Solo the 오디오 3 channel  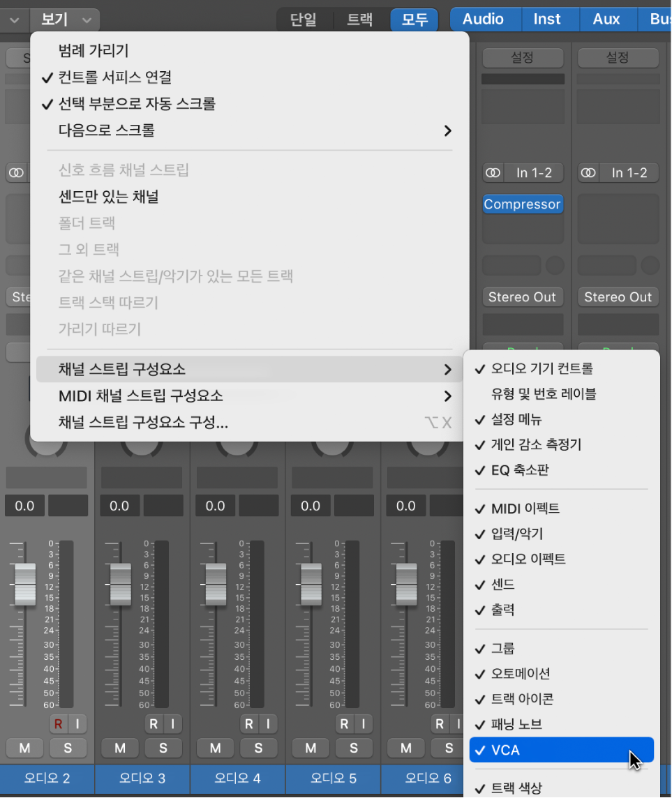click(163, 748)
